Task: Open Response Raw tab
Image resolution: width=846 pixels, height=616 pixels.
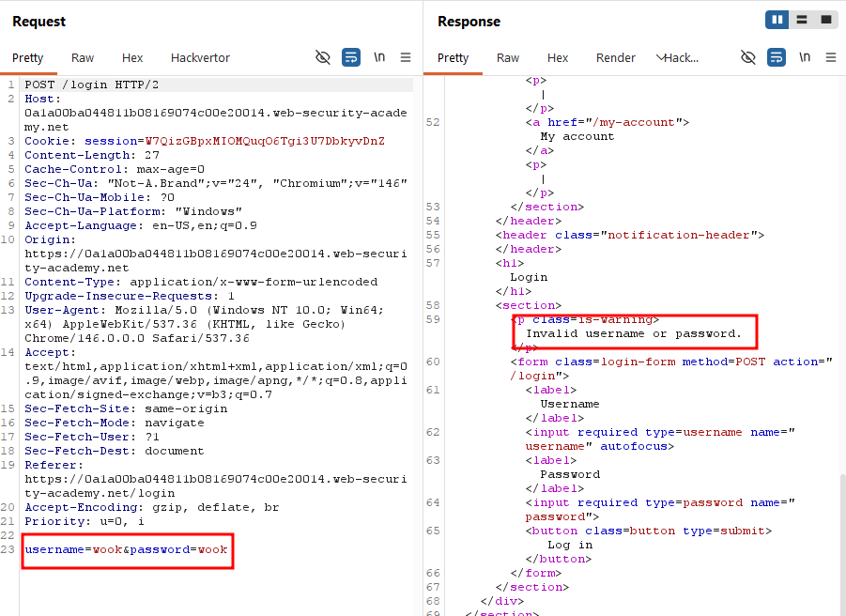Action: click(x=508, y=57)
